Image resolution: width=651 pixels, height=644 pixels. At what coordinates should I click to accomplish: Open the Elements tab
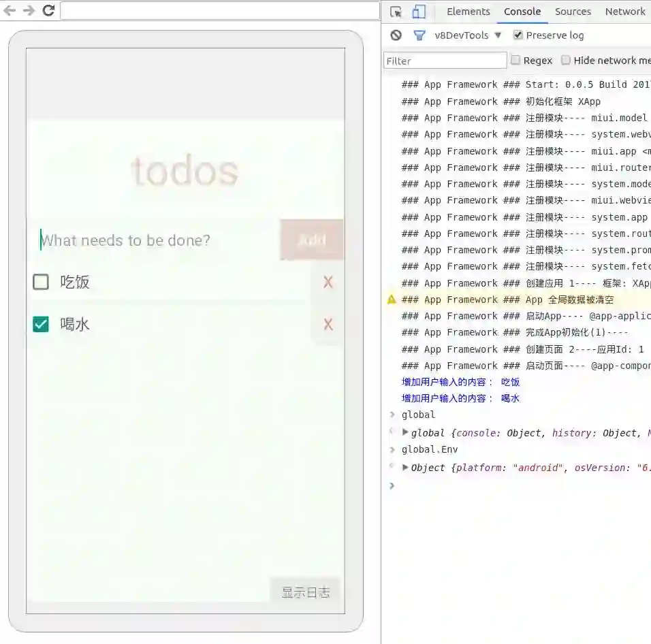pyautogui.click(x=469, y=12)
